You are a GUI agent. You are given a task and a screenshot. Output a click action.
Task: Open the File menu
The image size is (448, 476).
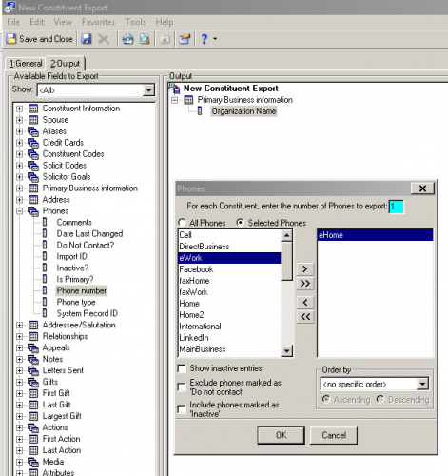[x=13, y=22]
